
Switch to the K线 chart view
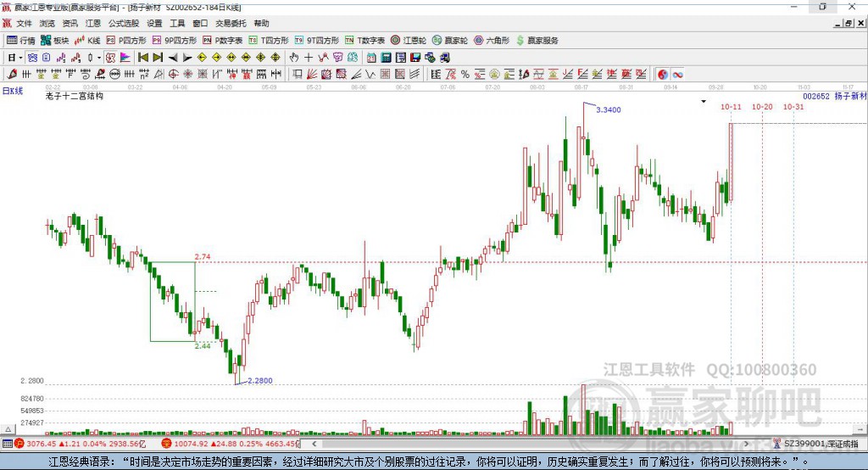pos(87,41)
